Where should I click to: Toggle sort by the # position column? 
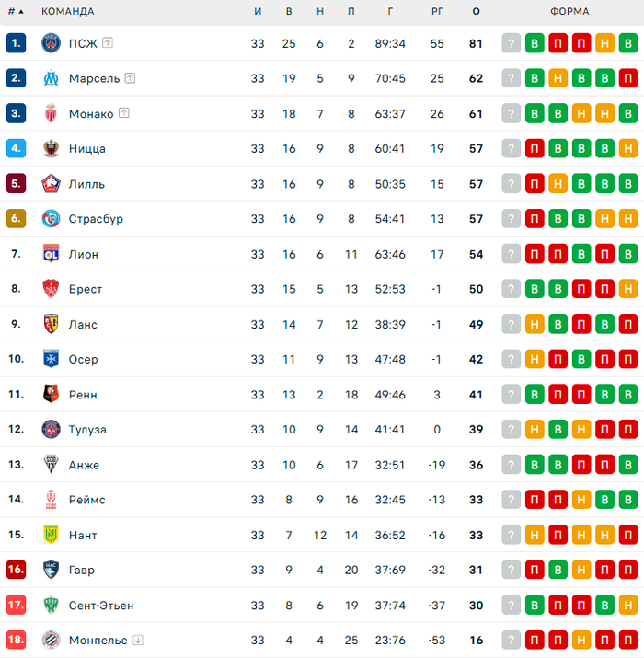[x=16, y=11]
